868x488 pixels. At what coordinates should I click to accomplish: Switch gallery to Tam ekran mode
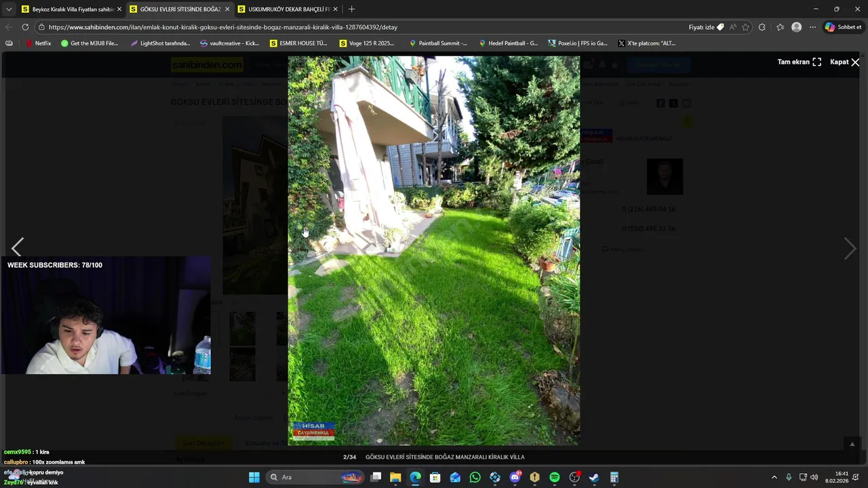(x=800, y=62)
